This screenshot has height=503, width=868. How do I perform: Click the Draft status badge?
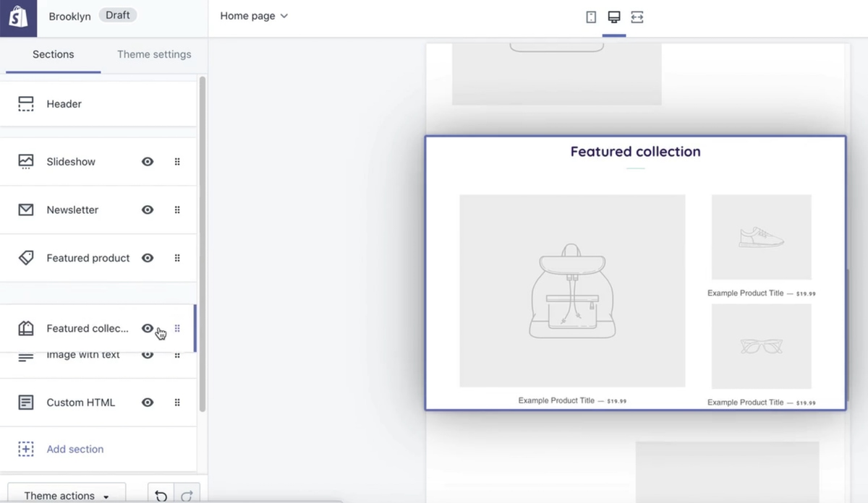click(x=117, y=15)
